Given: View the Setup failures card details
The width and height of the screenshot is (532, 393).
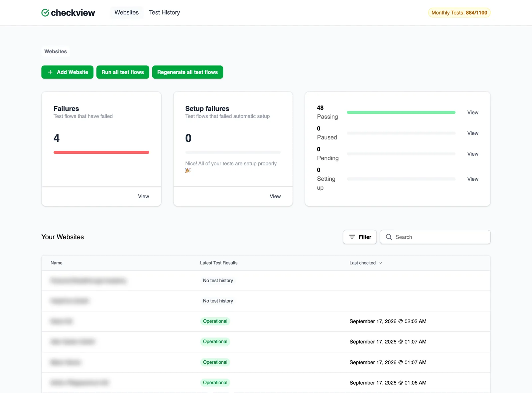Looking at the screenshot, I should (x=275, y=196).
